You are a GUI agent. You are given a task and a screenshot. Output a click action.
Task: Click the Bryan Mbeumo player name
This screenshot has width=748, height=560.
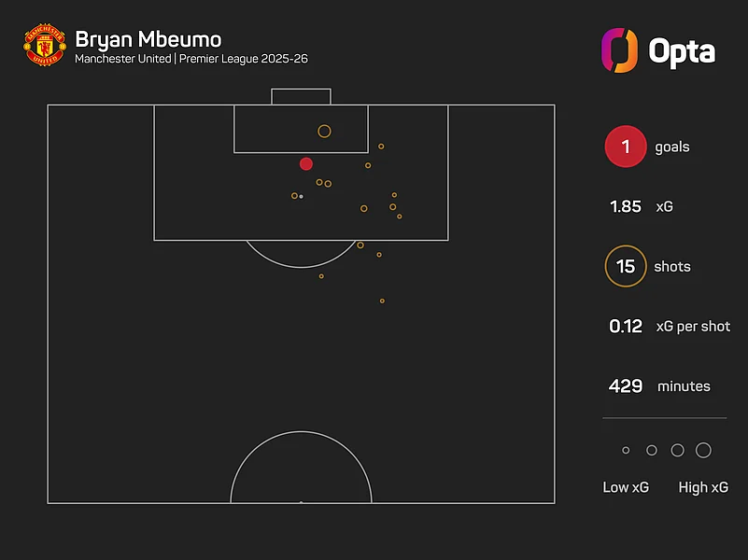tap(148, 39)
